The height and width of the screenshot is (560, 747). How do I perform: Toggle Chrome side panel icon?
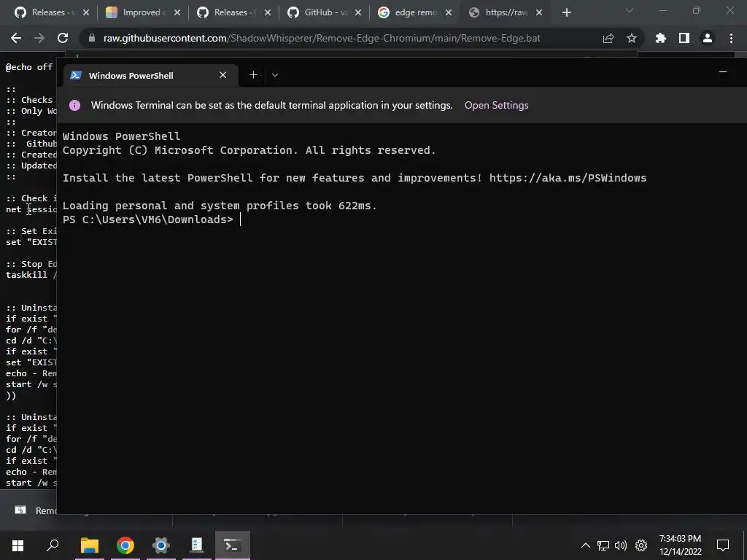point(684,38)
